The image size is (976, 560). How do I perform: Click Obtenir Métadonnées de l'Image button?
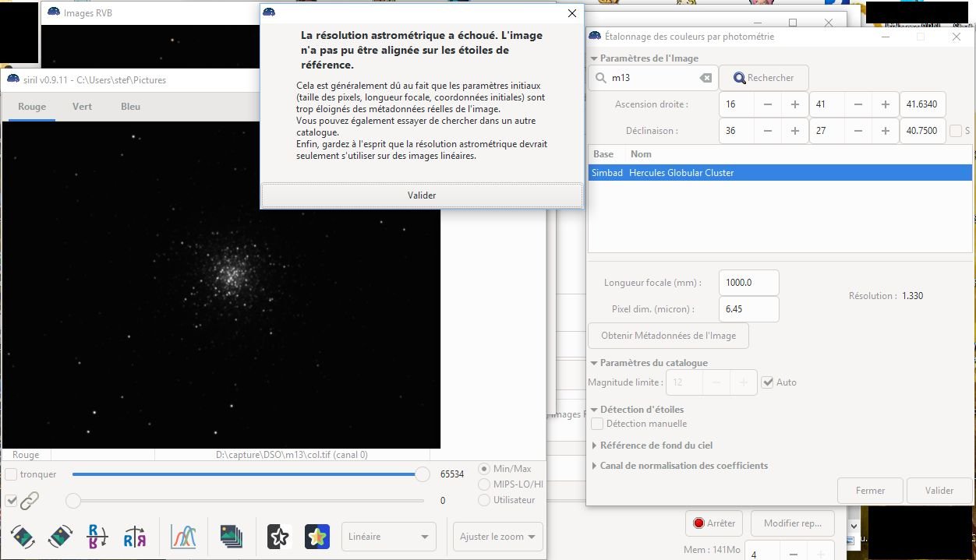click(x=668, y=336)
